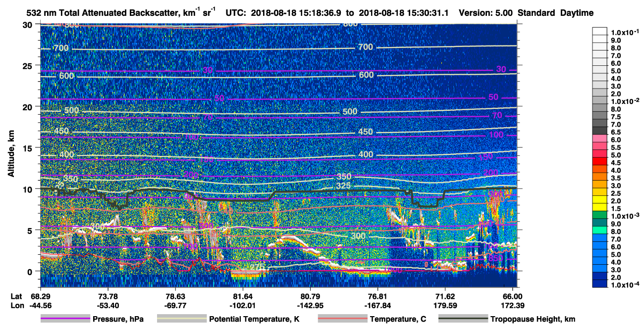Click the darkest navy swatch above 1.0x10-4
This screenshot has height=330, width=644.
(x=600, y=283)
